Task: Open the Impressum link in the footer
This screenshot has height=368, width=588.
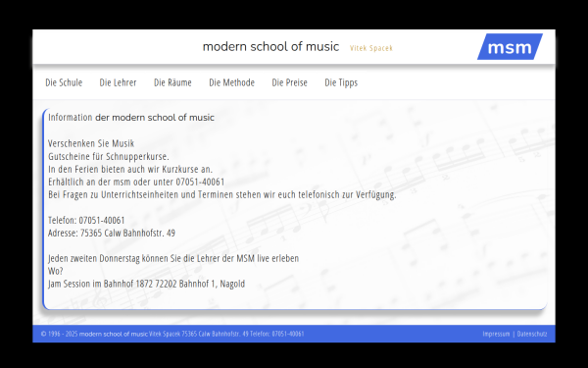Action: coord(496,334)
